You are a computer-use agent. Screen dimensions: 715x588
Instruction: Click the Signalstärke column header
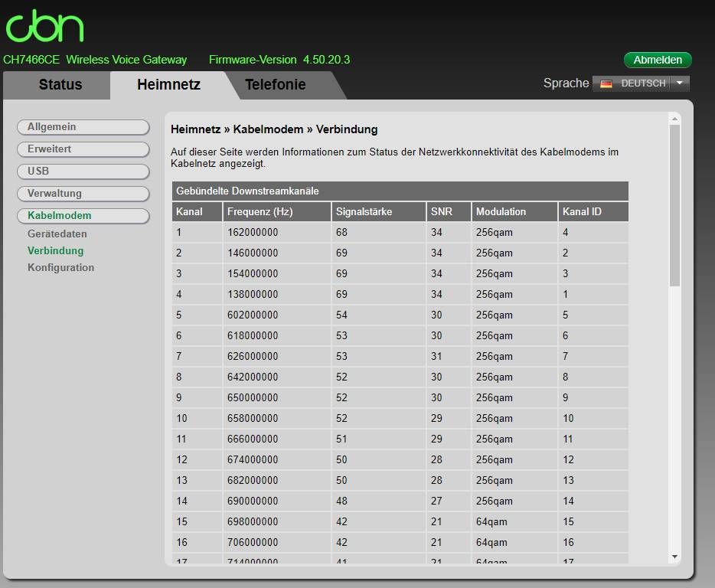pyautogui.click(x=378, y=211)
